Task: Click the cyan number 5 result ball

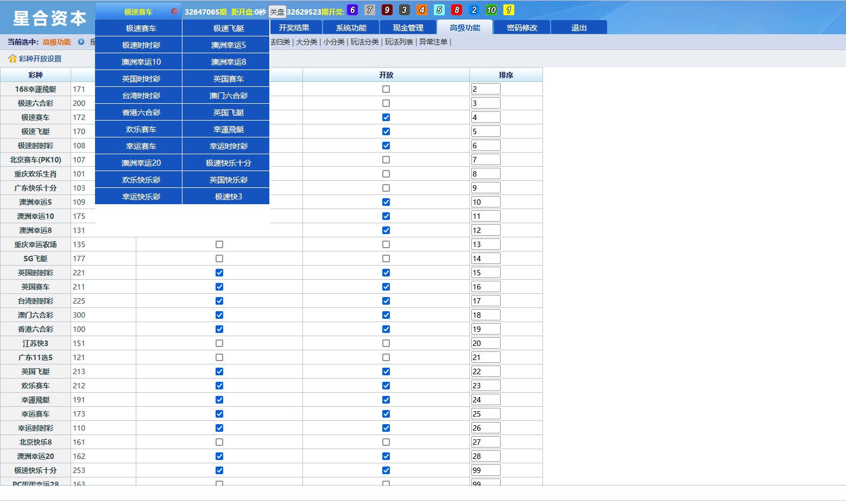Action: point(439,10)
